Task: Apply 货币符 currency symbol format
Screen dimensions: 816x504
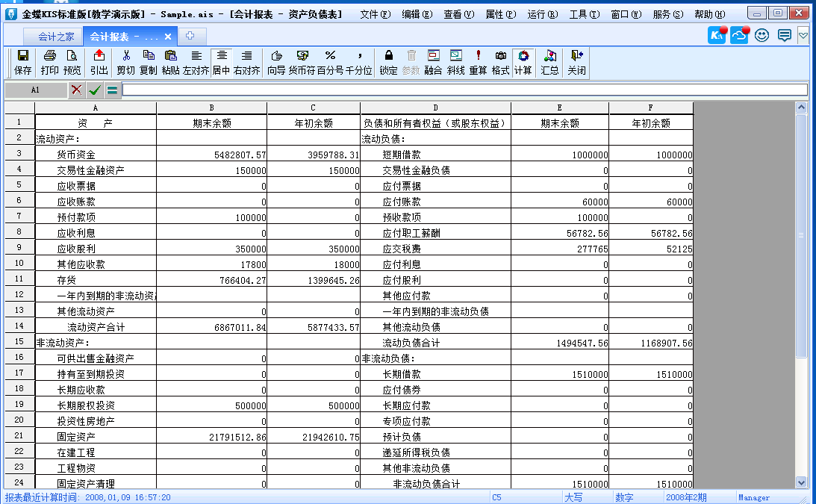Action: tap(302, 62)
